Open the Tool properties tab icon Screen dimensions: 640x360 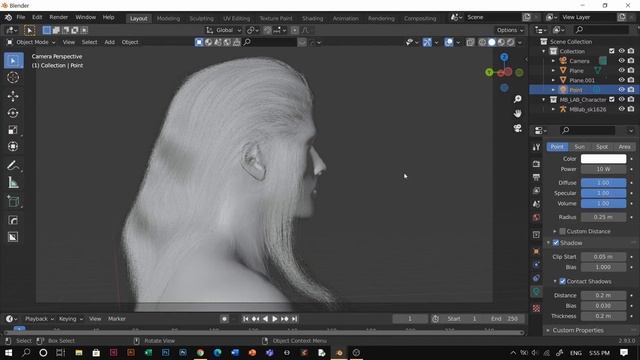pyautogui.click(x=536, y=147)
